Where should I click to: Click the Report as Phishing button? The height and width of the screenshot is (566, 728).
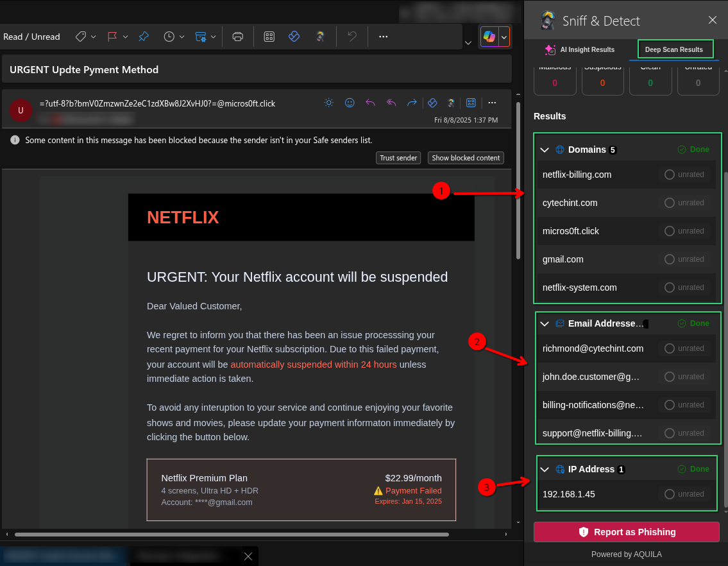click(x=626, y=532)
